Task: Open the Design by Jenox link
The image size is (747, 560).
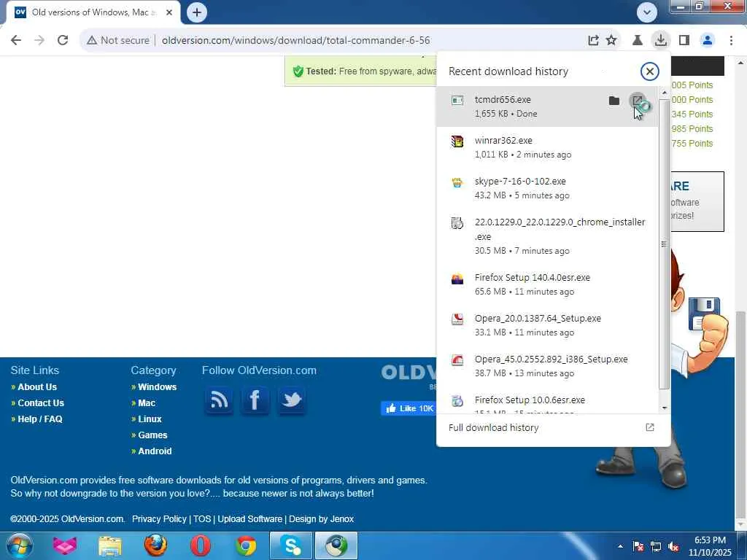Action: point(321,519)
